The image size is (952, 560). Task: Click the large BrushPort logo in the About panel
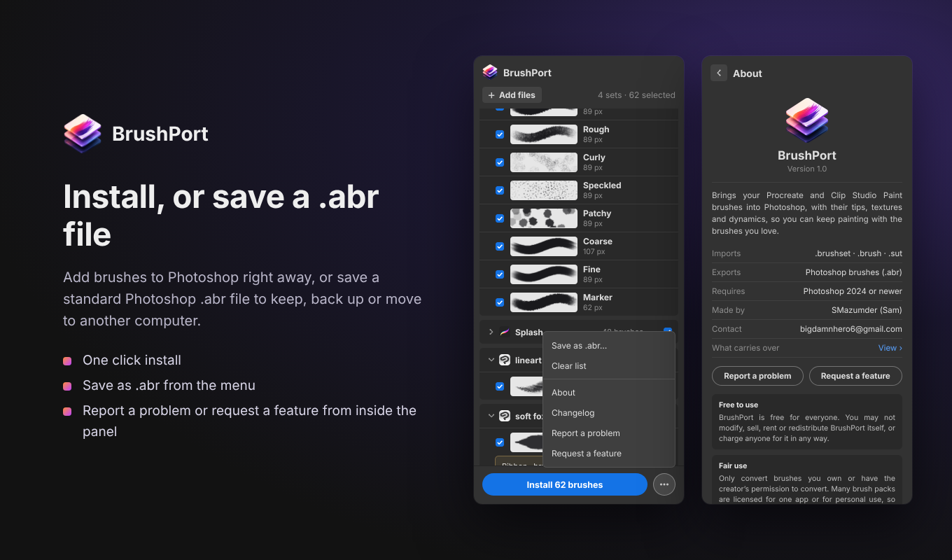(807, 120)
